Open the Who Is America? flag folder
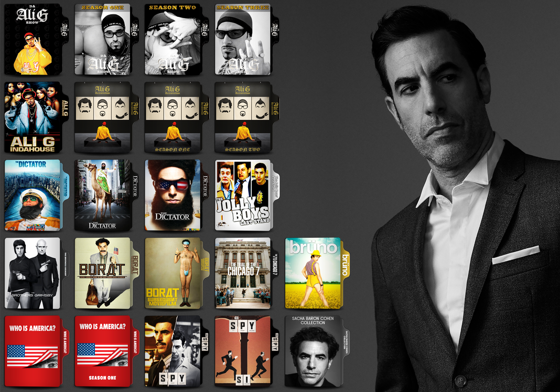This screenshot has width=560, height=392. click(x=33, y=351)
